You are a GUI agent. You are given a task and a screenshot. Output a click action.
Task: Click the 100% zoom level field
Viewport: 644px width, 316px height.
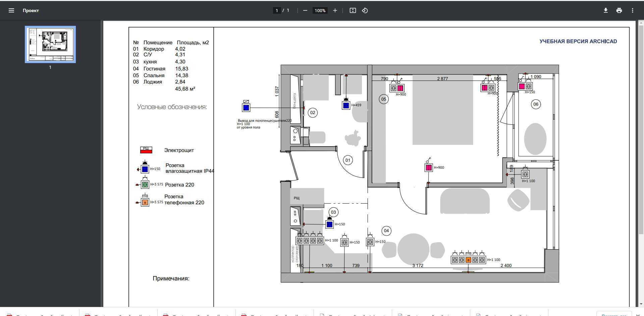coord(320,10)
